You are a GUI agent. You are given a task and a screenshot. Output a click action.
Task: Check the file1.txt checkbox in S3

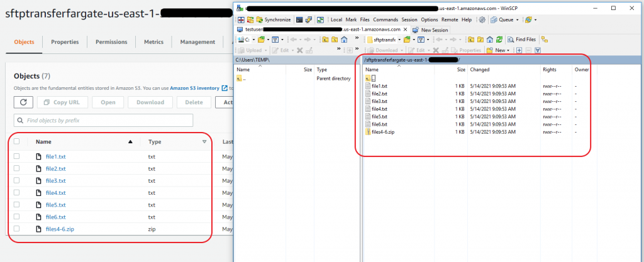point(16,156)
